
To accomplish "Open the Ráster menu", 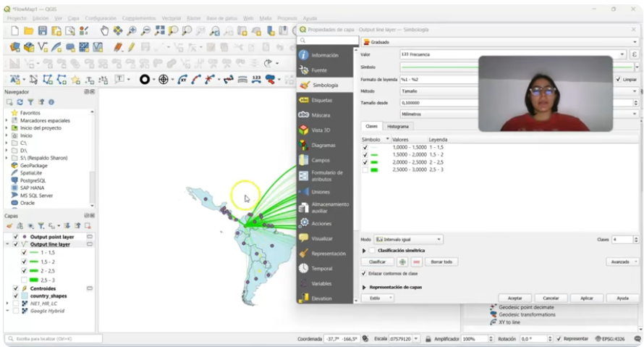I will [x=193, y=18].
